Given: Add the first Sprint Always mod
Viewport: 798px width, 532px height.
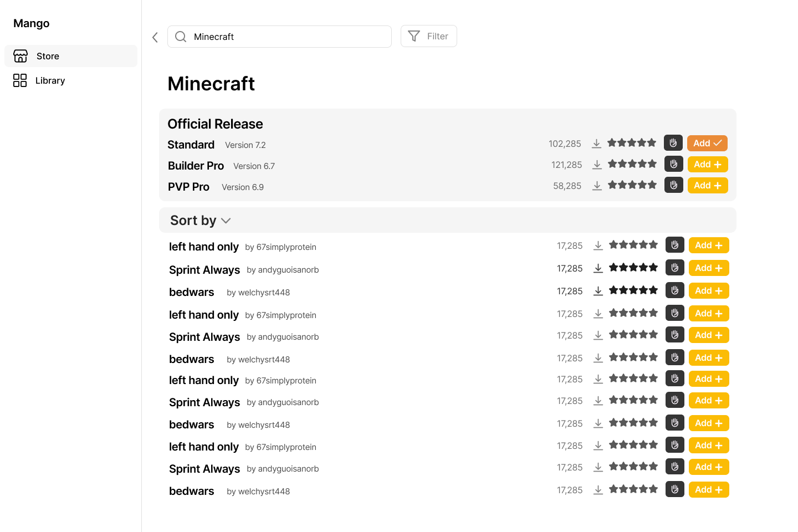Looking at the screenshot, I should (x=709, y=268).
